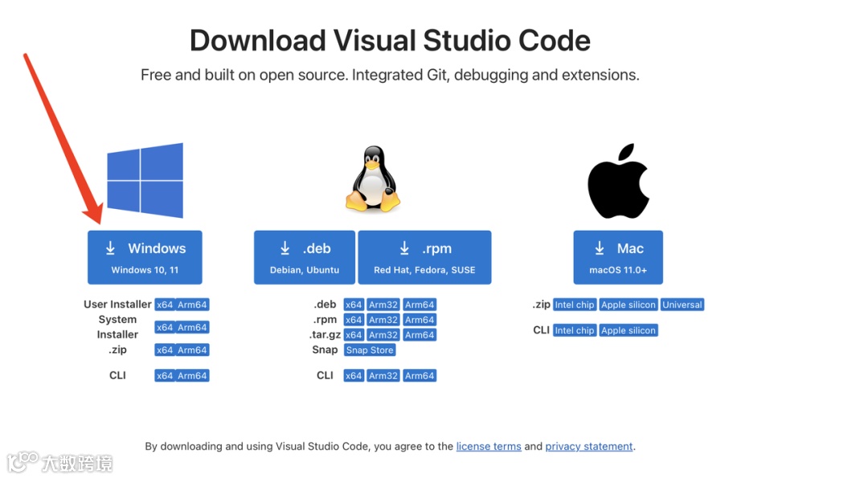The image size is (868, 479).
Task: Choose Linux .deb x64 download
Action: (x=354, y=305)
